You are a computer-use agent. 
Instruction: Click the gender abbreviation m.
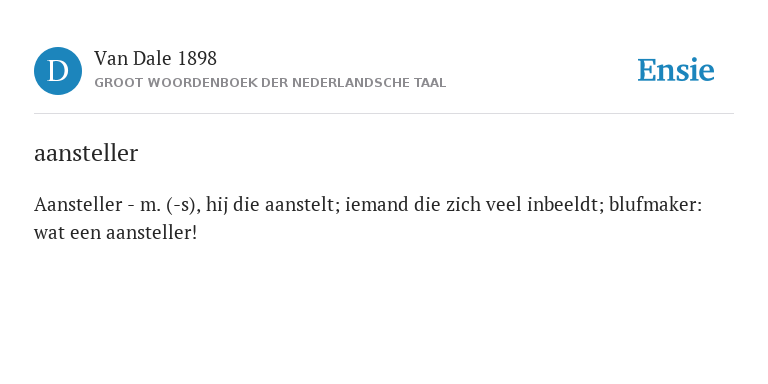click(150, 206)
